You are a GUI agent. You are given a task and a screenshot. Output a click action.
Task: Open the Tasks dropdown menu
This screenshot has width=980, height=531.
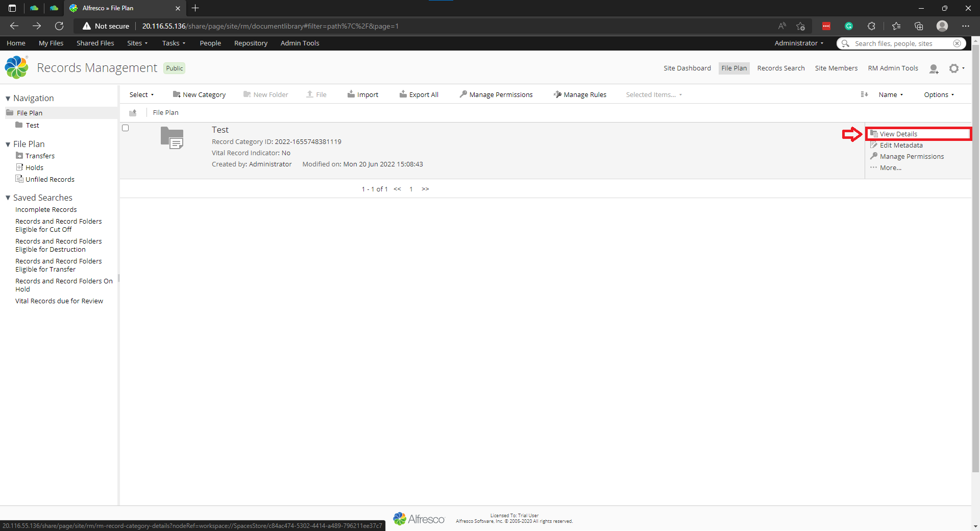click(174, 43)
